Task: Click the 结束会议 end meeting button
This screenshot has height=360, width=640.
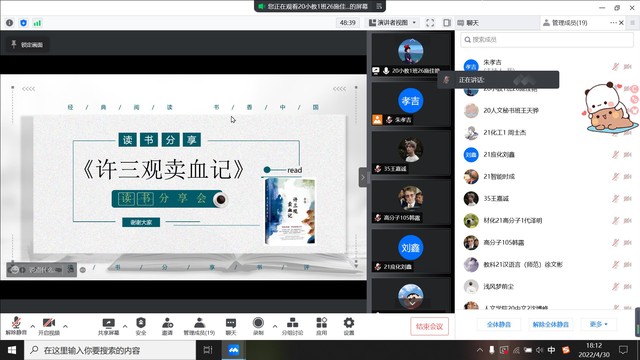Action: pyautogui.click(x=429, y=326)
